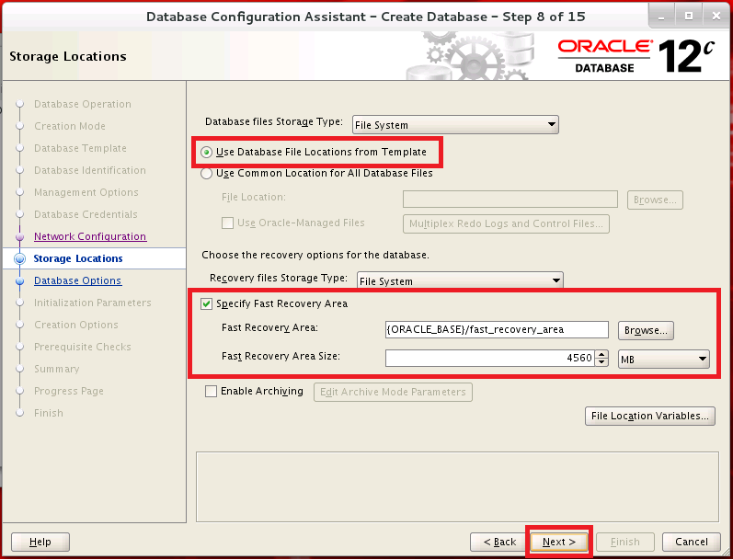Browse for Fast Recovery Area location
The width and height of the screenshot is (733, 560).
646,330
